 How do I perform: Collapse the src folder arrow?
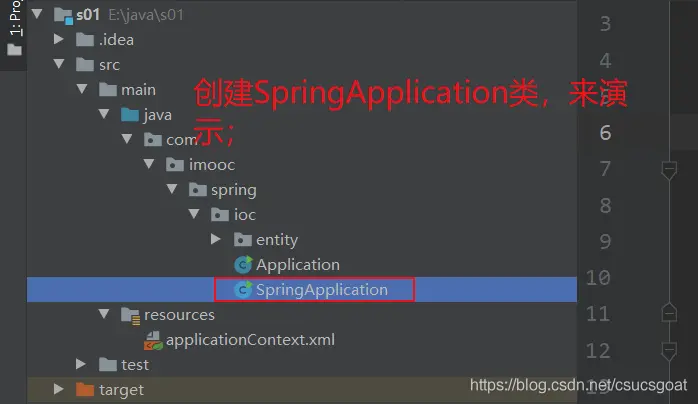pos(59,64)
